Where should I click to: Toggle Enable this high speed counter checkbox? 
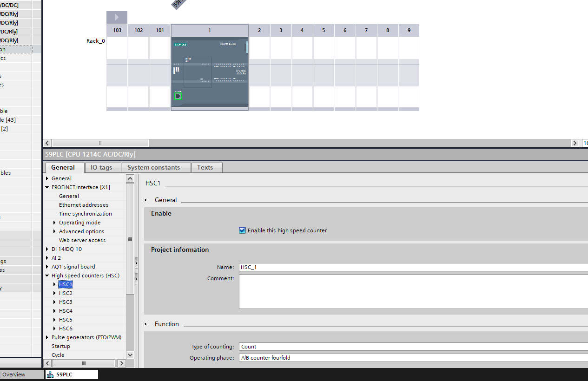click(242, 230)
